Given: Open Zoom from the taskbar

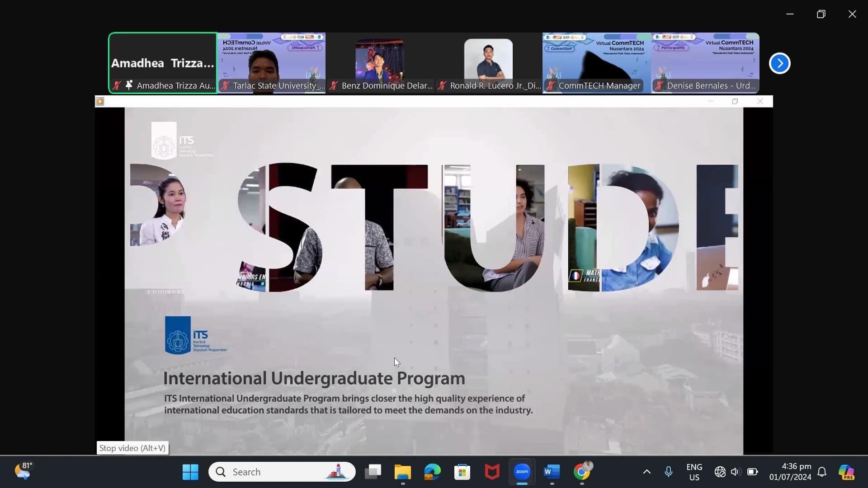Looking at the screenshot, I should pyautogui.click(x=522, y=472).
